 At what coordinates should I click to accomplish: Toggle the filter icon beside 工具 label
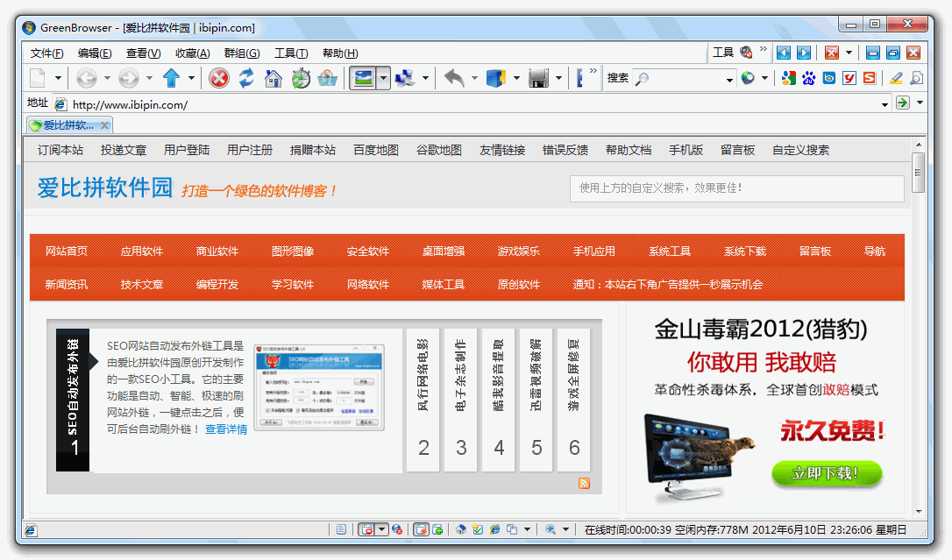tap(746, 53)
